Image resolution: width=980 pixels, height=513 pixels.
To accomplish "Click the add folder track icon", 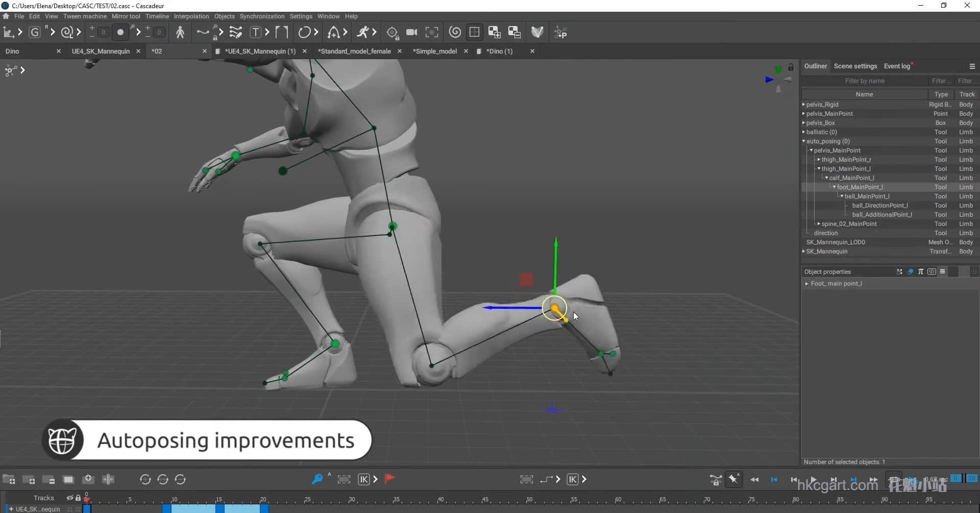I will coord(9,479).
